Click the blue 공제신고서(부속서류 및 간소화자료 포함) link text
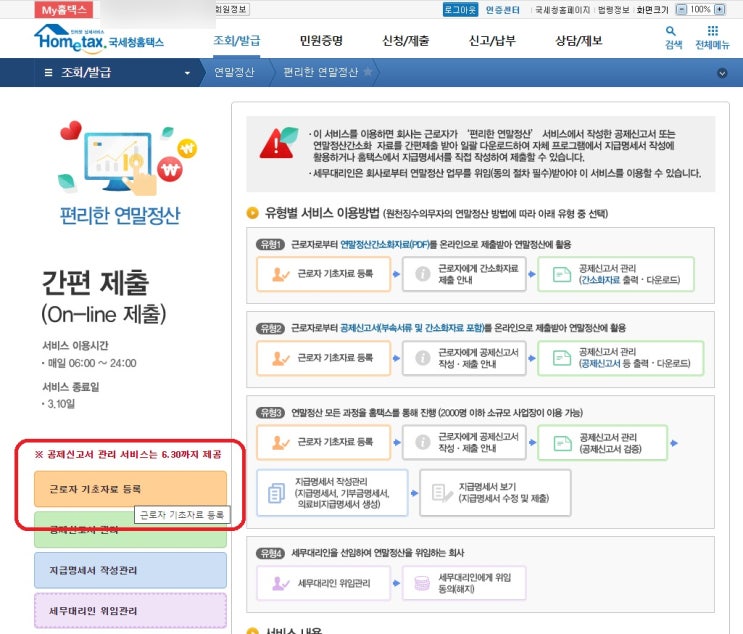The height and width of the screenshot is (634, 743). (412, 328)
